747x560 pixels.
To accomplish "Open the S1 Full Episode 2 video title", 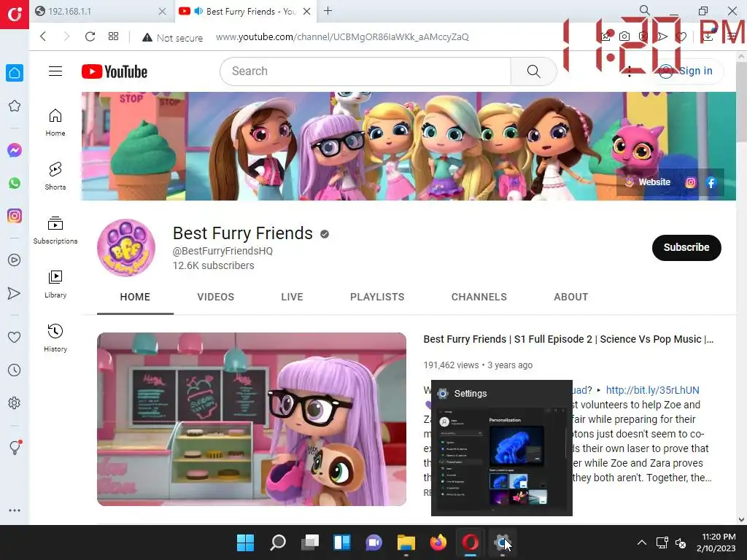I will (568, 339).
